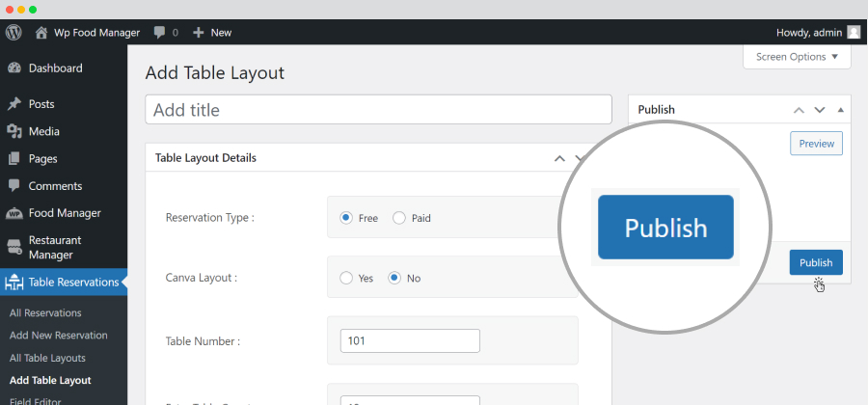Click the Publish panel heading
The height and width of the screenshot is (405, 868).
(657, 110)
